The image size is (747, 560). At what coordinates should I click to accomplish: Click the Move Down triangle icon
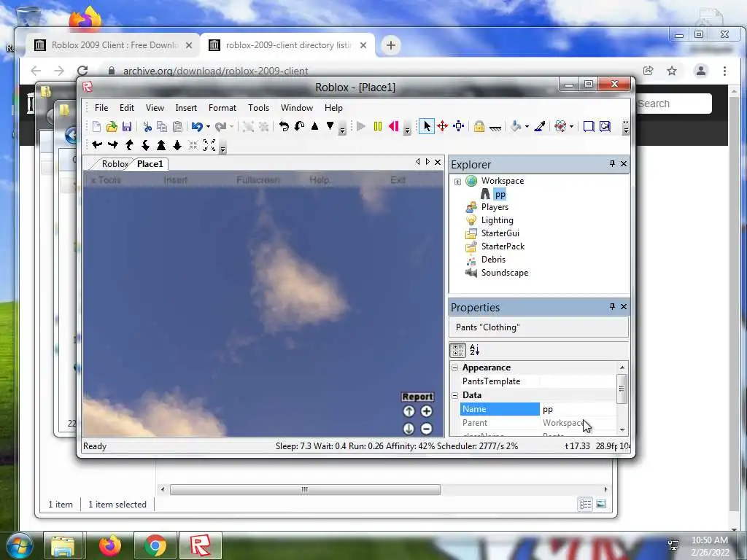click(x=330, y=126)
